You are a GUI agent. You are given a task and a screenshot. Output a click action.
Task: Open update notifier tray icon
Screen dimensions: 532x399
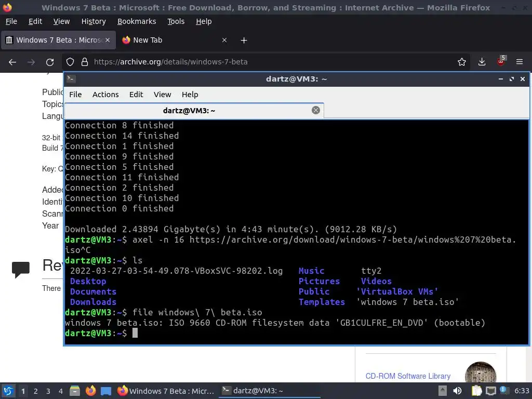[503, 390]
